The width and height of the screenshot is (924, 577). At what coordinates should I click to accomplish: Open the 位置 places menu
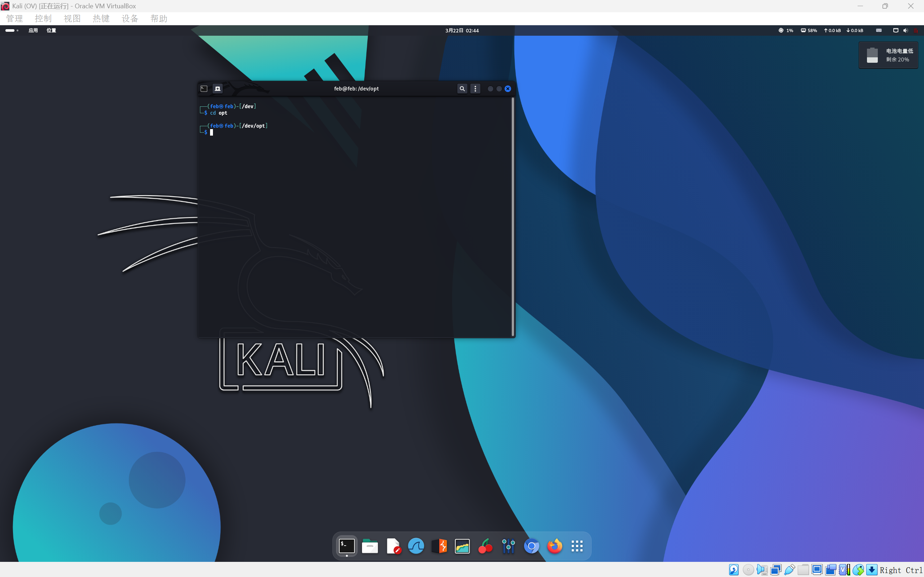coord(51,31)
